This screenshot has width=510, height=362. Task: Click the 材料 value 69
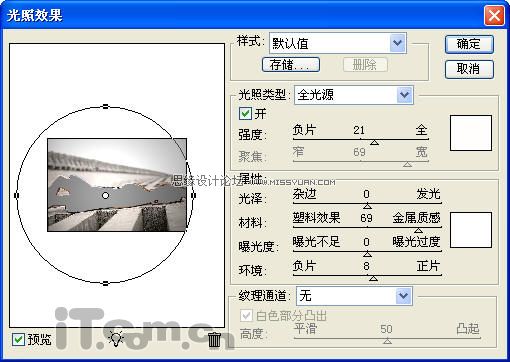[x=366, y=218]
